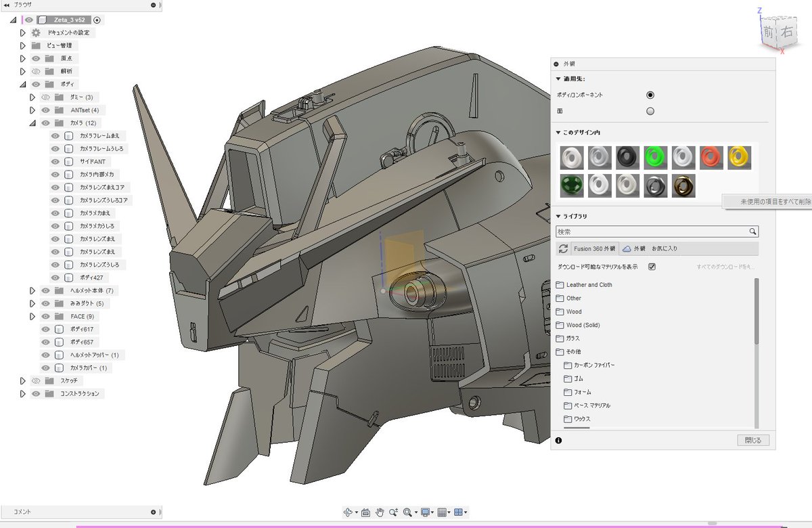Screen dimensions: 812x528
Task: Expand the ヘルメット本体 (7) folder
Action: point(32,290)
